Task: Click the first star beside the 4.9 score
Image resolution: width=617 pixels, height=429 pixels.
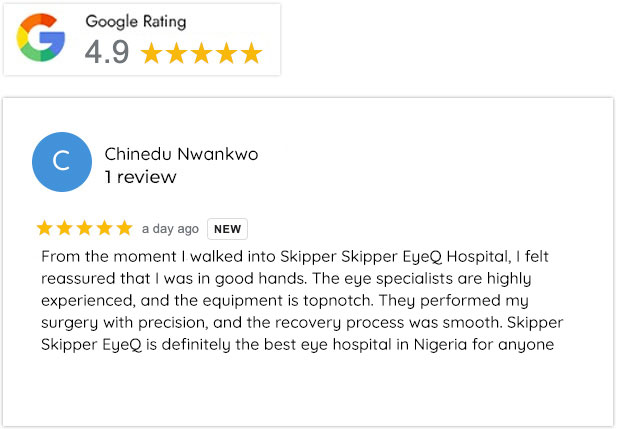Action: (x=152, y=53)
